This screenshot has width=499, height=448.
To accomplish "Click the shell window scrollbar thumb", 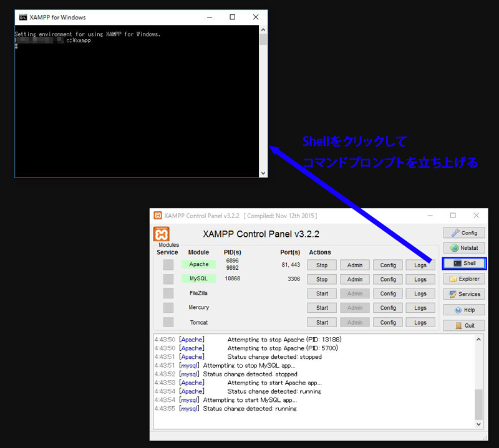I will [x=263, y=39].
